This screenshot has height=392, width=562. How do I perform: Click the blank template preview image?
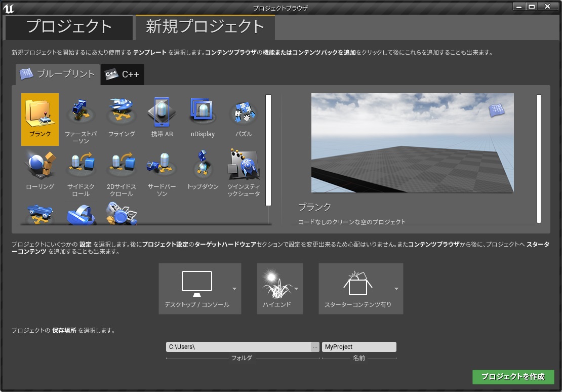(412, 143)
